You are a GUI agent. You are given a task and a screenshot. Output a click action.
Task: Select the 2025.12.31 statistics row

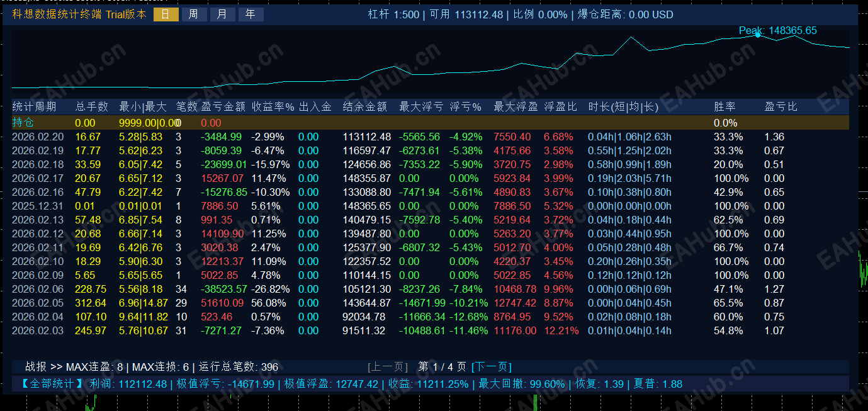38,205
